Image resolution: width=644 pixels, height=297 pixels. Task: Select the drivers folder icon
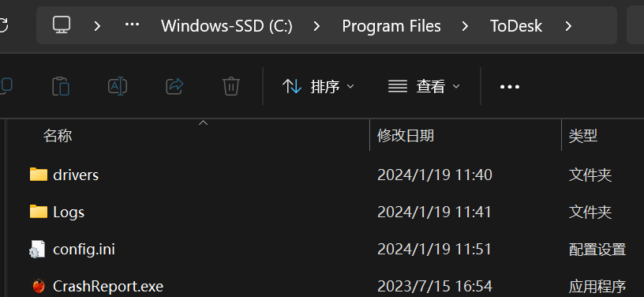[x=39, y=175]
